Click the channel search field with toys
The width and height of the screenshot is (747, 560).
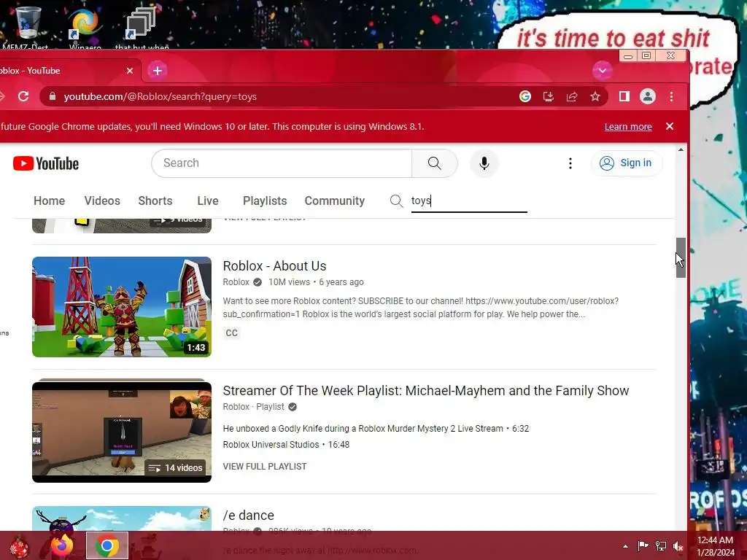pos(469,201)
